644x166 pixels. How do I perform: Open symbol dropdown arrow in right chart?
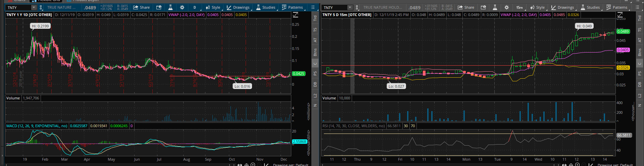tap(350, 7)
